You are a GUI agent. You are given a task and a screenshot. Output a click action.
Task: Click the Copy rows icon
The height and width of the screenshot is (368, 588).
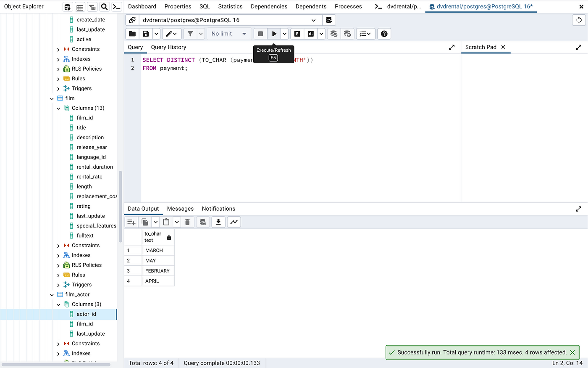point(145,222)
